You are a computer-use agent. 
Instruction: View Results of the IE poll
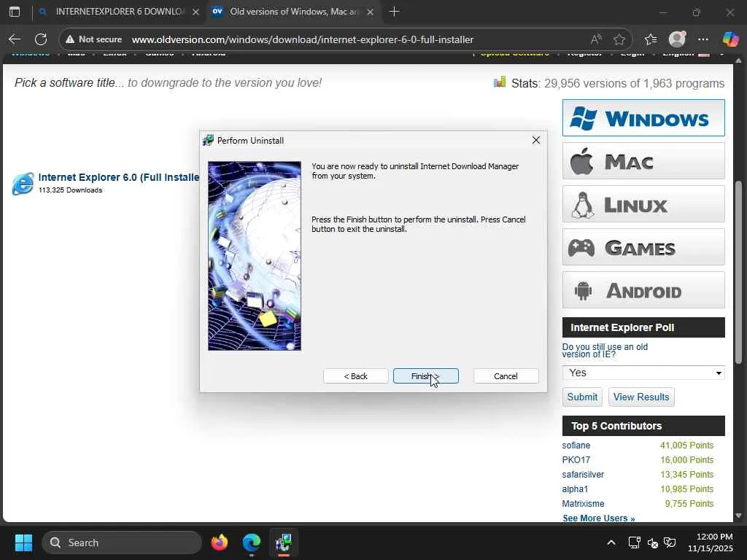point(640,397)
